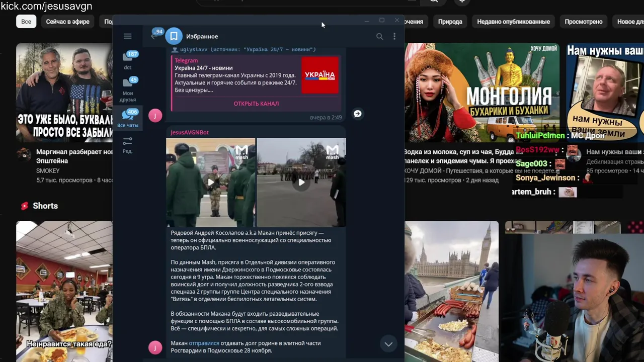Open the Мои друзья chat folder
This screenshot has height=362, width=644.
click(x=128, y=89)
